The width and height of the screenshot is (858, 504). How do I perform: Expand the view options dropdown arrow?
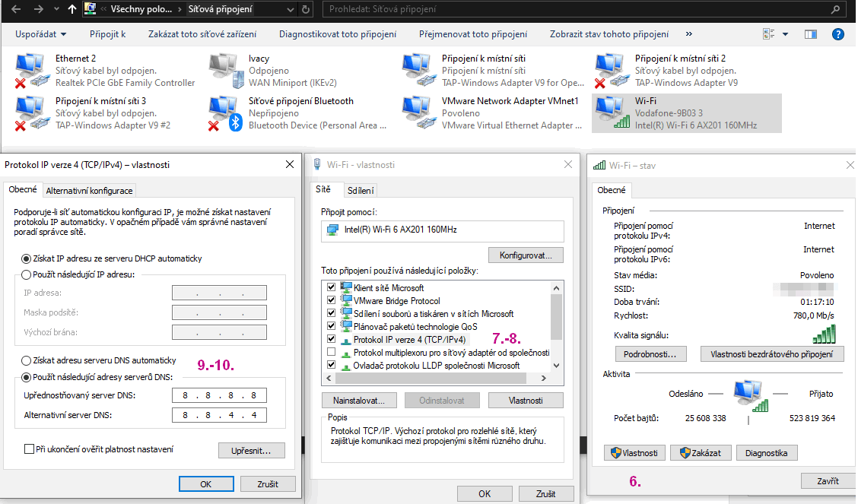coord(785,34)
